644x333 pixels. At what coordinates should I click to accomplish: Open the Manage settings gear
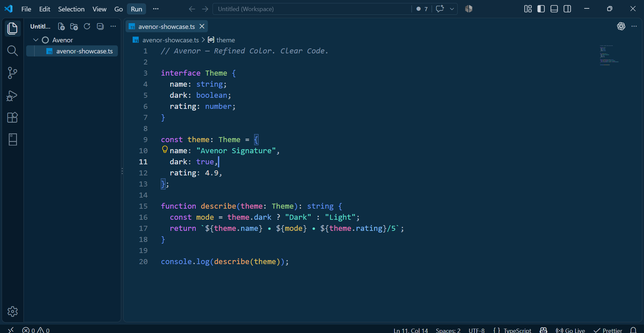tap(12, 311)
